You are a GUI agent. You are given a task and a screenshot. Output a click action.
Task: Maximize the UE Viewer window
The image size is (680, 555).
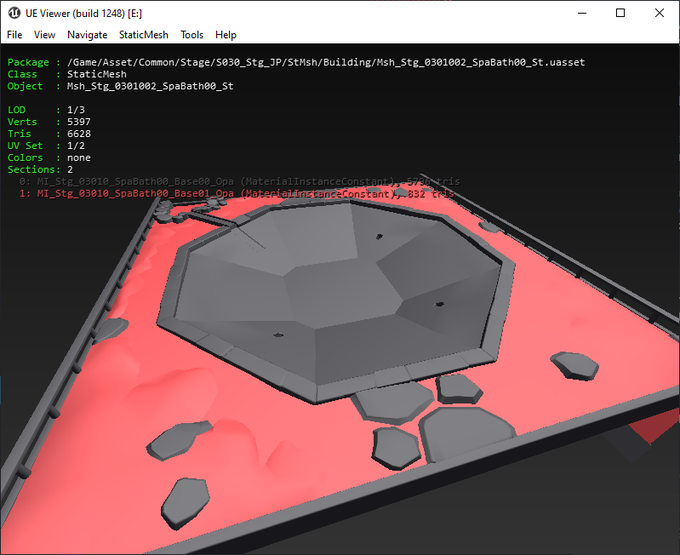(620, 13)
